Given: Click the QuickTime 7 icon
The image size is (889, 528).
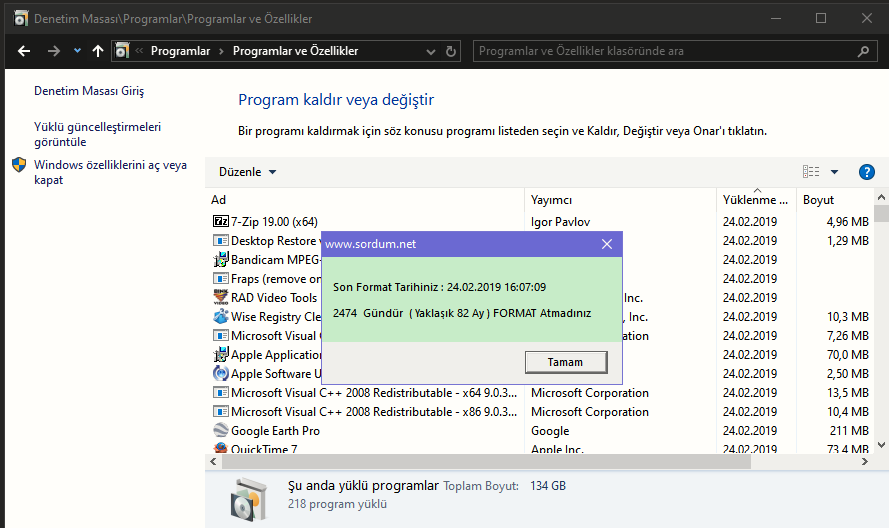Looking at the screenshot, I should (x=221, y=448).
